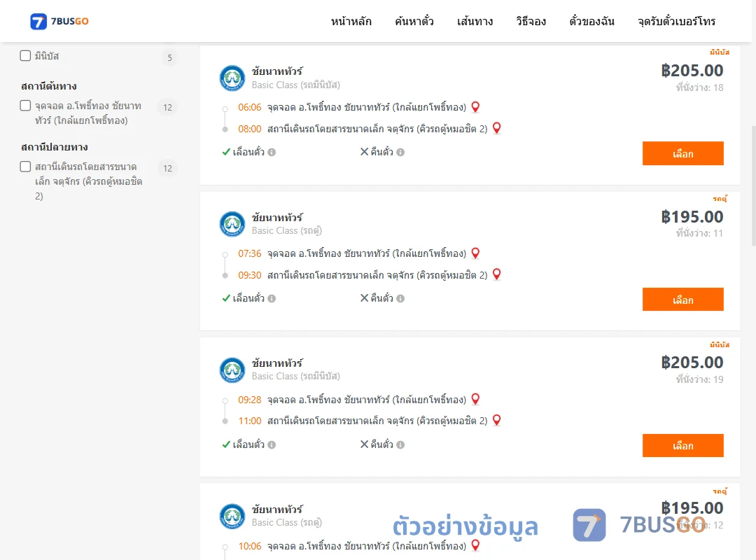
Task: Open จุดรับตั๋วเบอร์โทร navigation item
Action: (x=676, y=21)
